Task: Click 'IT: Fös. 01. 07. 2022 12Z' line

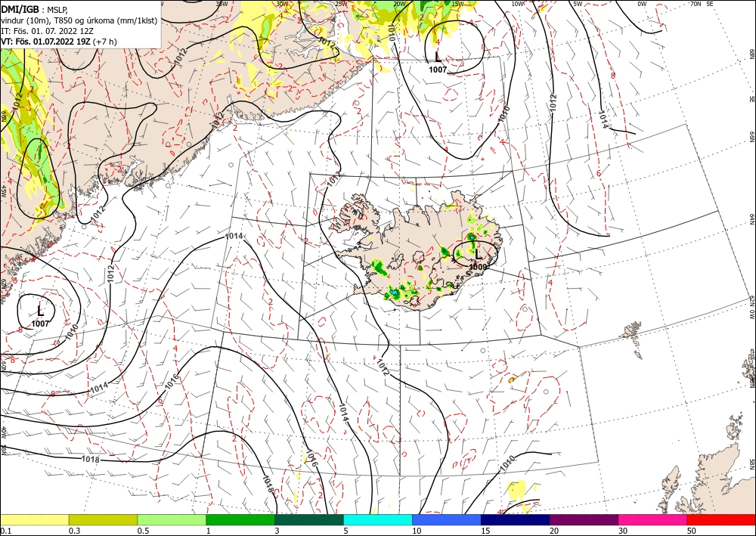Action: pyautogui.click(x=47, y=31)
